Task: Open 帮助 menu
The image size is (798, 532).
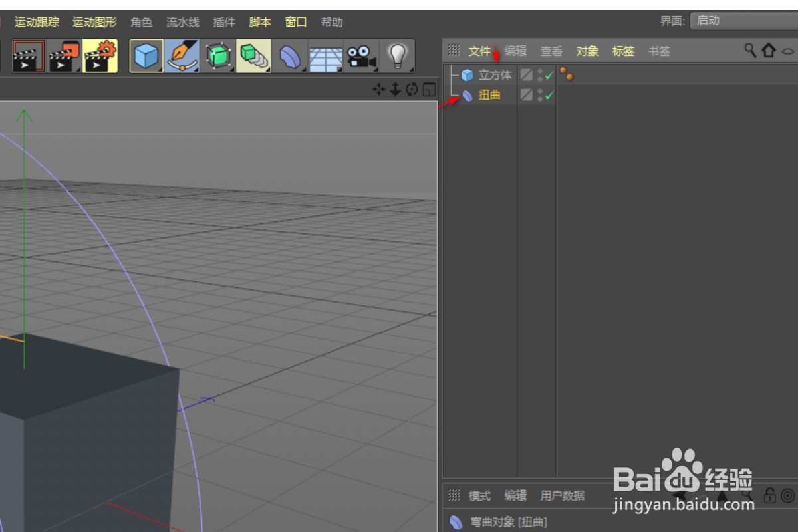Action: (332, 22)
